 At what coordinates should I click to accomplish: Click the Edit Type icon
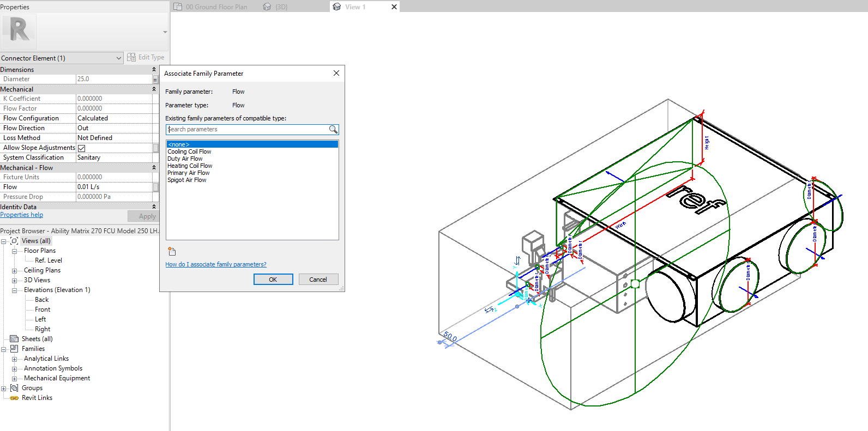[x=131, y=57]
